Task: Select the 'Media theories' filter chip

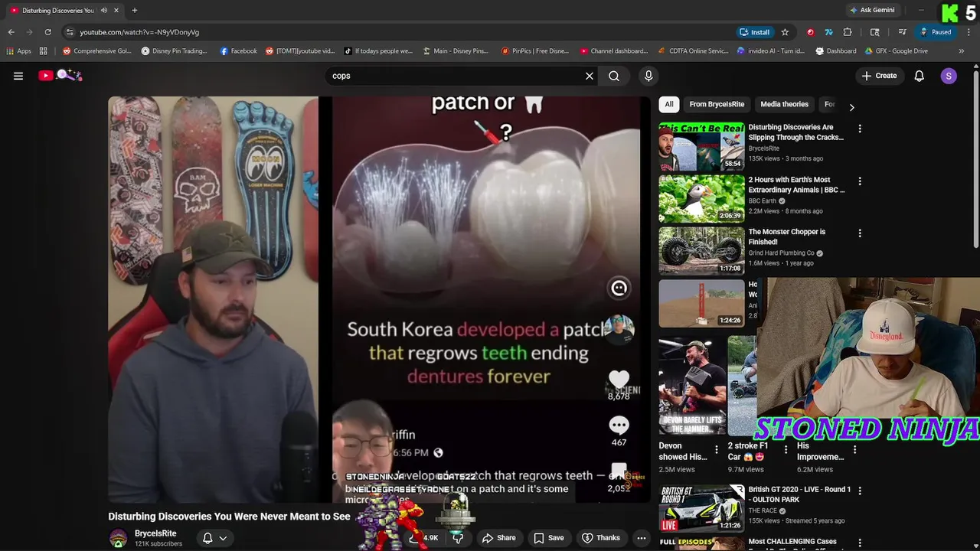Action: tap(784, 104)
